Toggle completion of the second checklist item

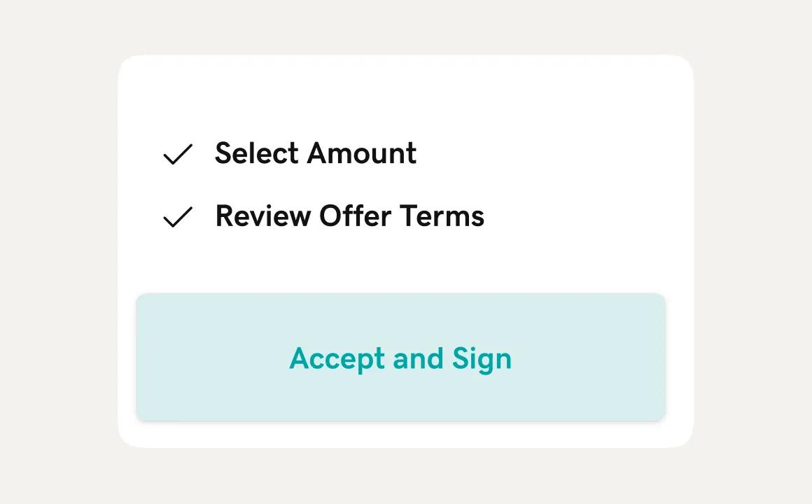[177, 217]
